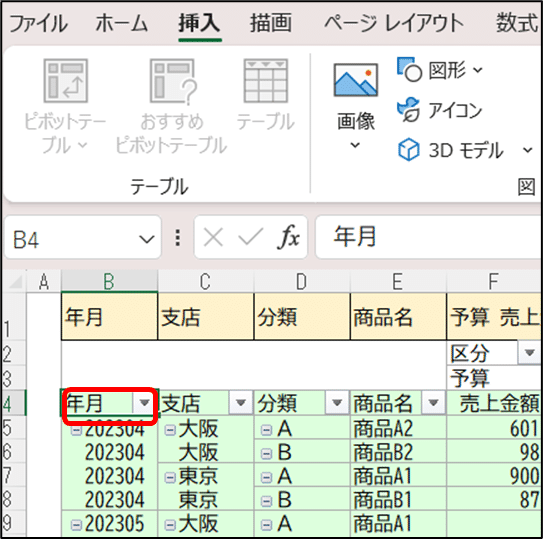Select column C header
Screen dimensions: 543x539
coord(205,281)
